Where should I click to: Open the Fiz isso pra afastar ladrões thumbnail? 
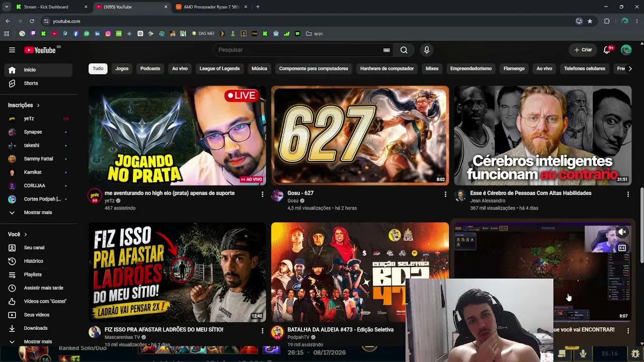tap(177, 272)
